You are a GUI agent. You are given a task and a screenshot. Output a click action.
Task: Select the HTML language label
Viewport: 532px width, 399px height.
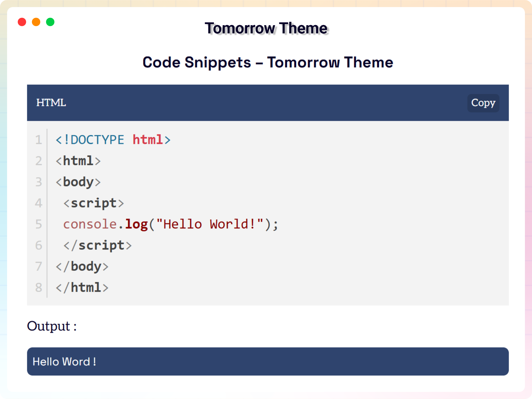[51, 103]
